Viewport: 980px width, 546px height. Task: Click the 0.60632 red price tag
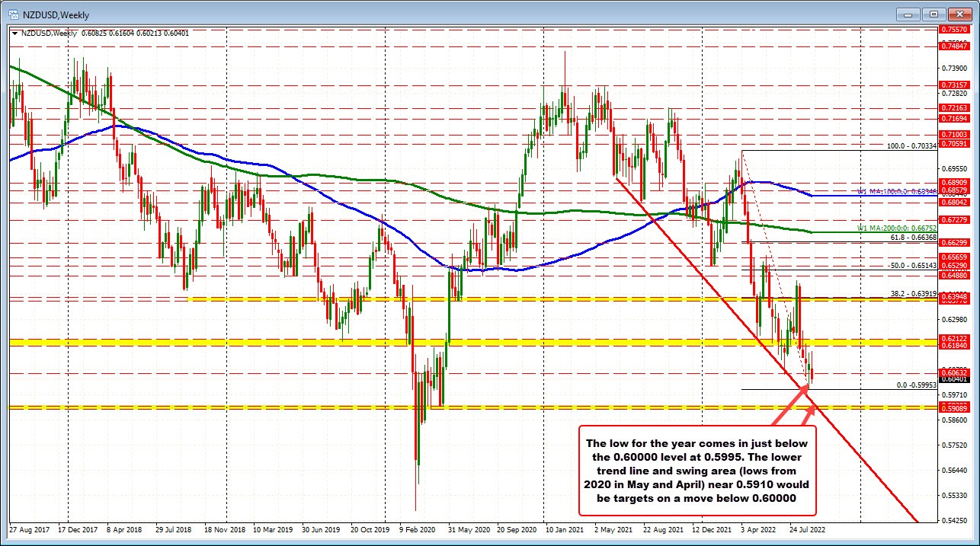(954, 373)
